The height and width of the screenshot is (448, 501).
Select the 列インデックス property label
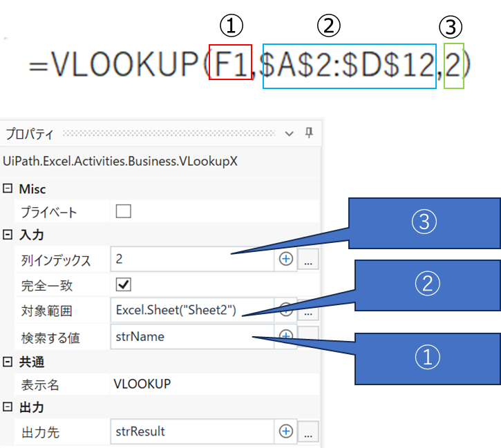click(56, 260)
